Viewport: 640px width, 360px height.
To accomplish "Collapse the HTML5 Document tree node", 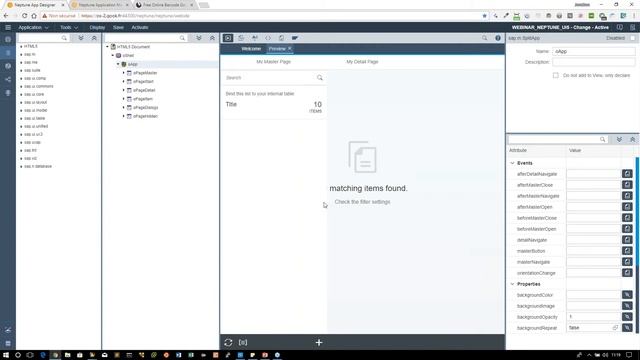I will 108,47.
